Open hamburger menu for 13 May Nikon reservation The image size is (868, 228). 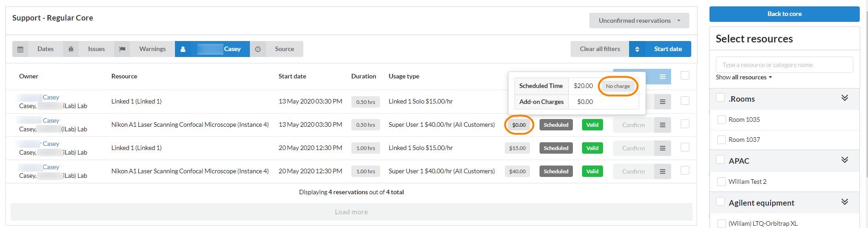point(662,125)
